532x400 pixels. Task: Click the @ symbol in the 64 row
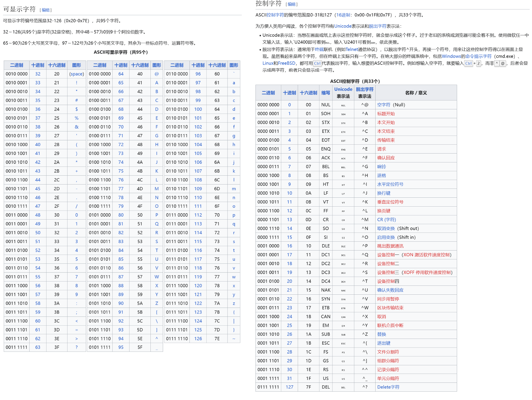point(157,74)
